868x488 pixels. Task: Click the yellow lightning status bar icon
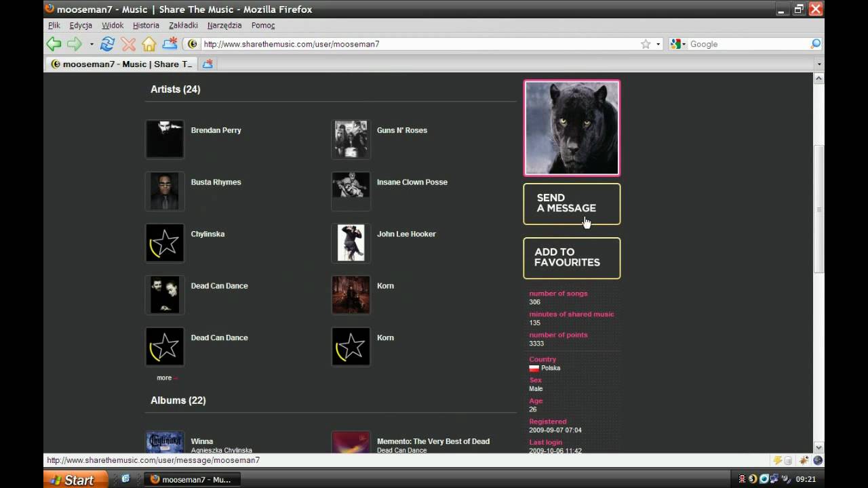tap(778, 460)
